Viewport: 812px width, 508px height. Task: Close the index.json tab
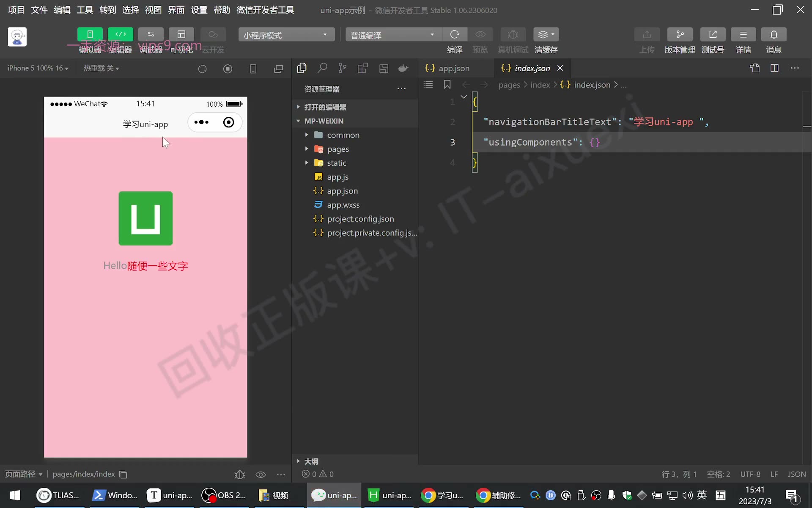tap(560, 68)
